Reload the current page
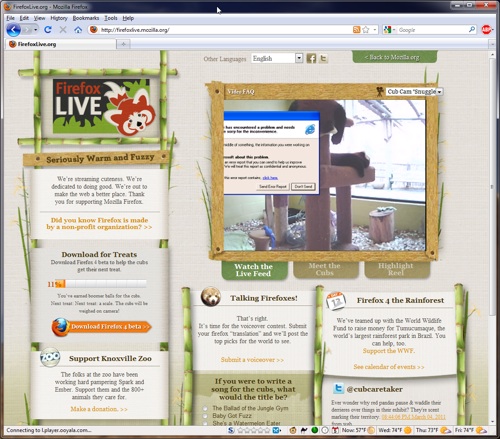The image size is (500, 439). [x=48, y=30]
